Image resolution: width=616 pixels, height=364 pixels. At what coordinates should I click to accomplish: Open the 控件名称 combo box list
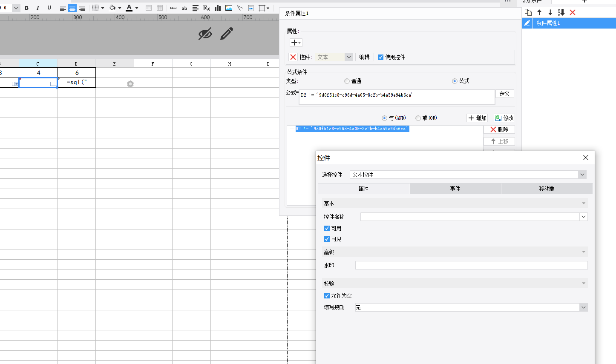[583, 217]
